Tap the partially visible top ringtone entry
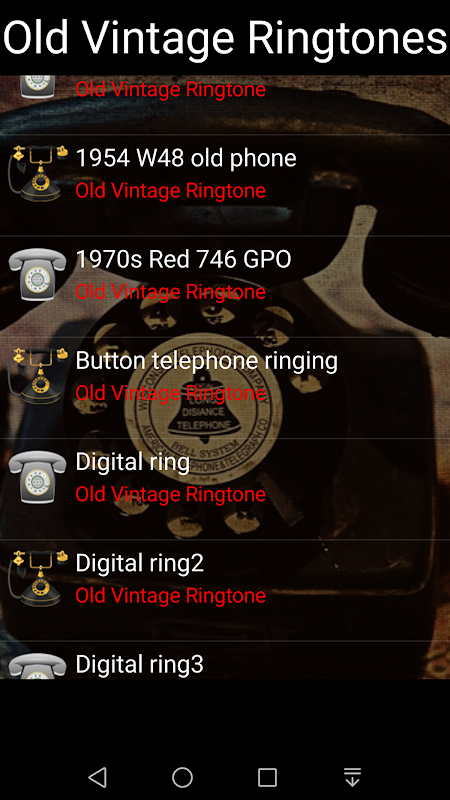Image resolution: width=450 pixels, height=800 pixels. click(225, 105)
